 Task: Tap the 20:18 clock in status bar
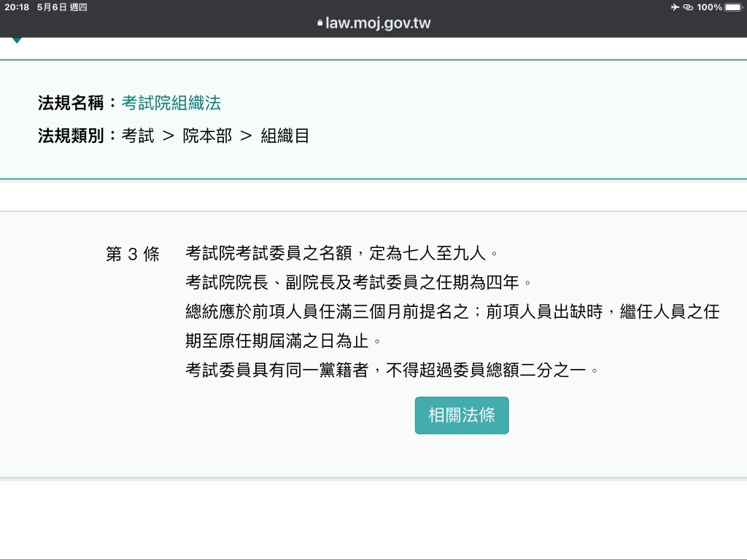[x=15, y=7]
